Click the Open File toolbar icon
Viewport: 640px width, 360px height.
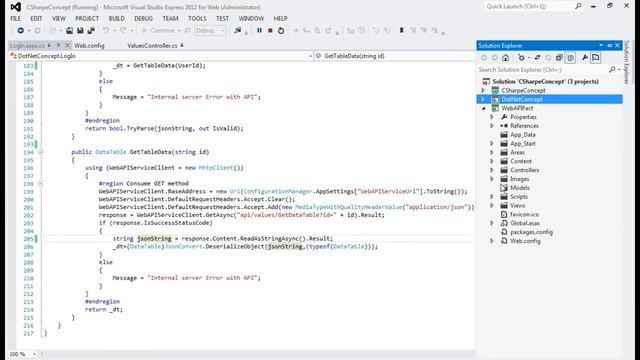(x=70, y=31)
